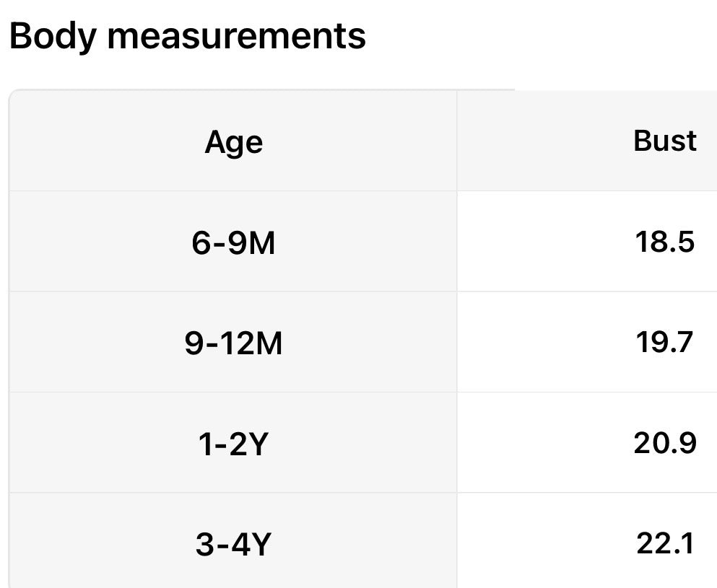Select the Age column header

click(x=234, y=143)
